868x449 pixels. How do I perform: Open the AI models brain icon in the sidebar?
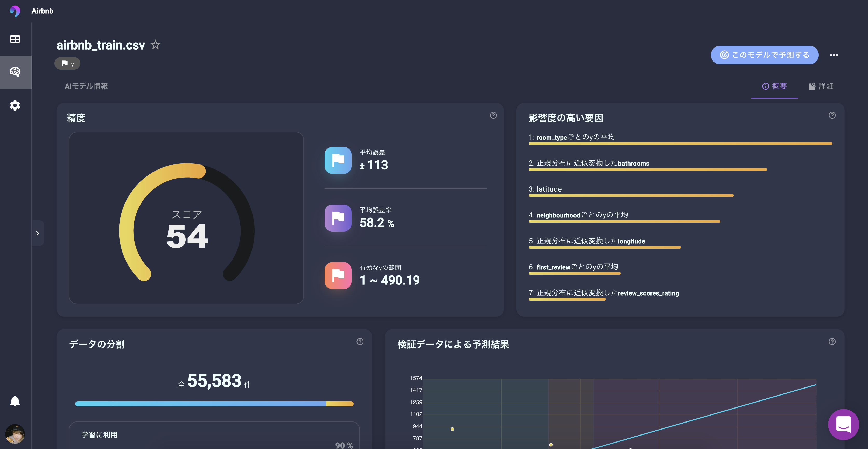tap(15, 72)
